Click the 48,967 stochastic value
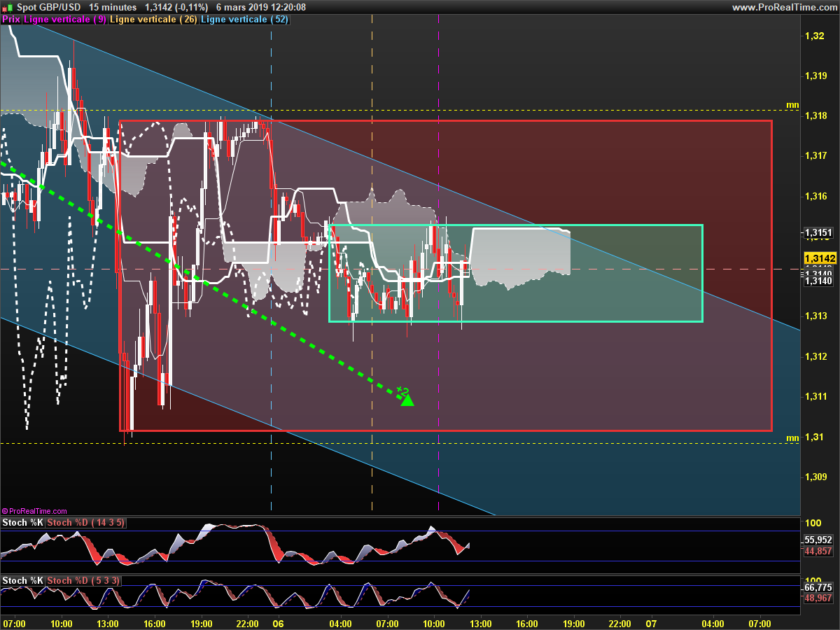 [818, 598]
